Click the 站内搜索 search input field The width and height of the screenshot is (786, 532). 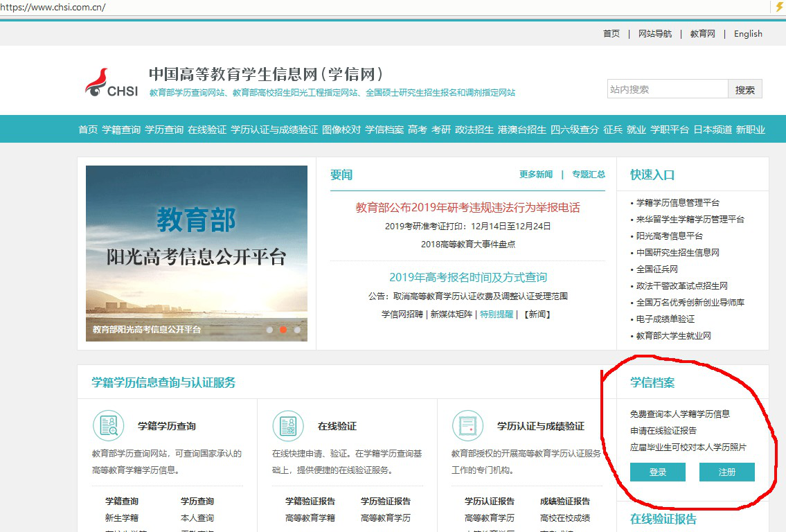tap(667, 89)
